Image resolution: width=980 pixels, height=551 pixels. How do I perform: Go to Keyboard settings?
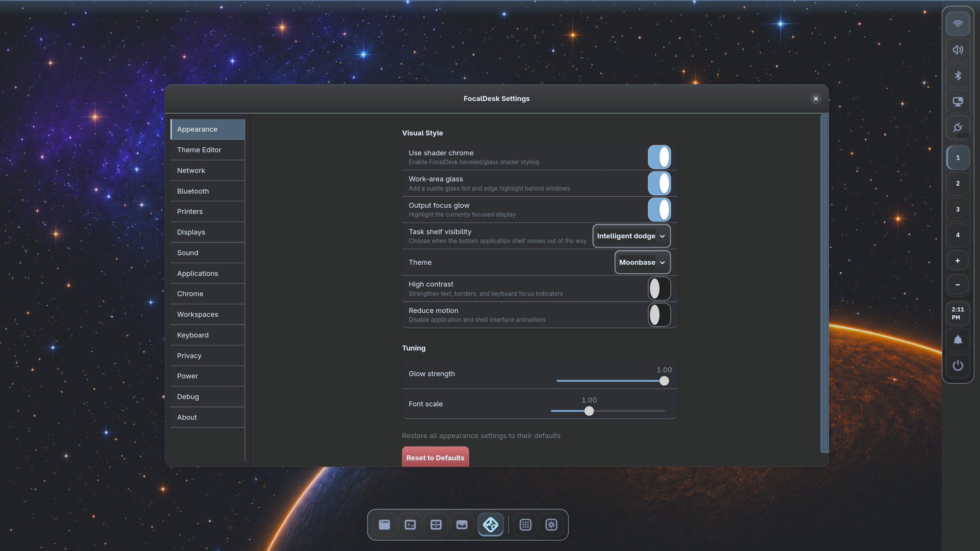(x=207, y=335)
